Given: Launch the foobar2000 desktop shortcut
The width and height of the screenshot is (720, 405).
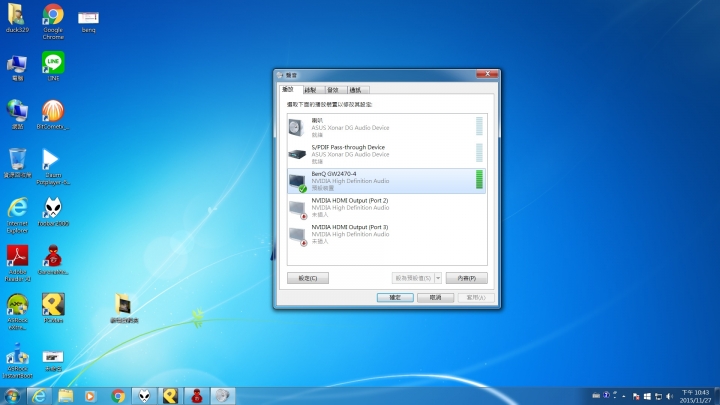Looking at the screenshot, I should point(53,212).
